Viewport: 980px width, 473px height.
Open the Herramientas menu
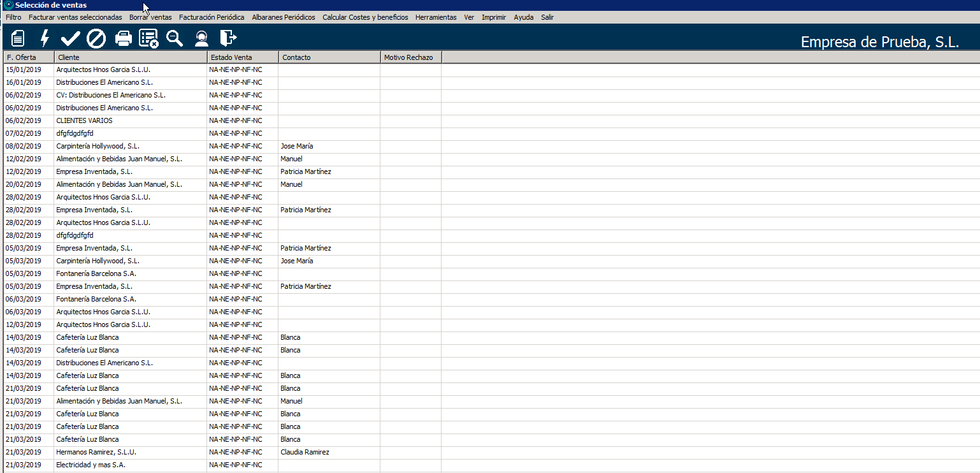click(436, 17)
